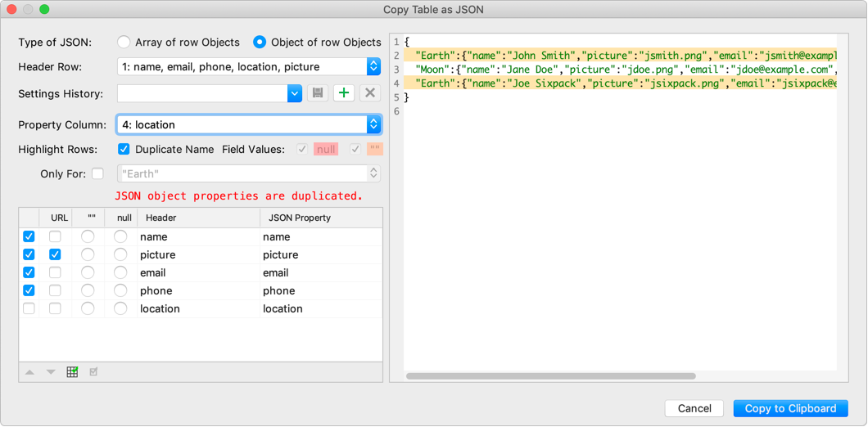
Task: Click the table grid icon below list
Action: pos(72,372)
